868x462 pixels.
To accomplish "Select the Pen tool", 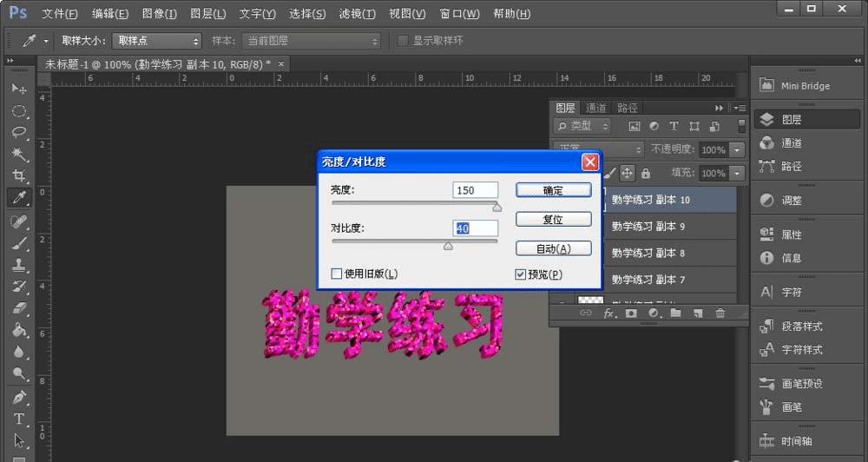I will [x=18, y=397].
